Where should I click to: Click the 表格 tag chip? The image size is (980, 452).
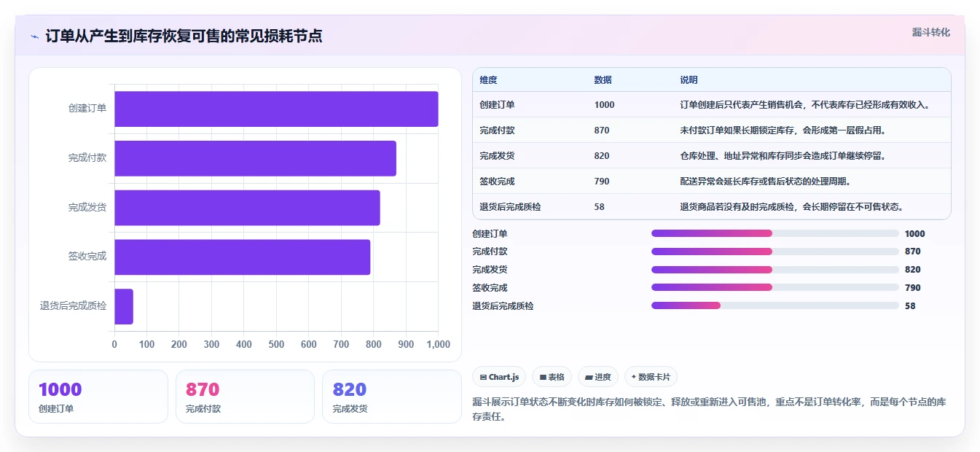[552, 377]
